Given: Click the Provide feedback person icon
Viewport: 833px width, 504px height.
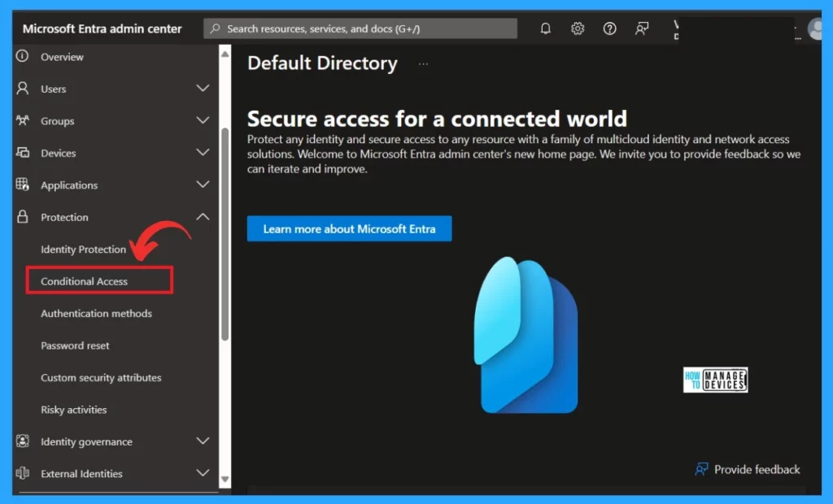Looking at the screenshot, I should [x=701, y=469].
